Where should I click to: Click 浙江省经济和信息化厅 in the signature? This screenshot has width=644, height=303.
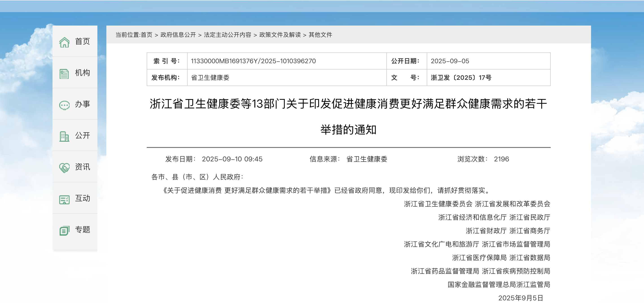point(472,217)
